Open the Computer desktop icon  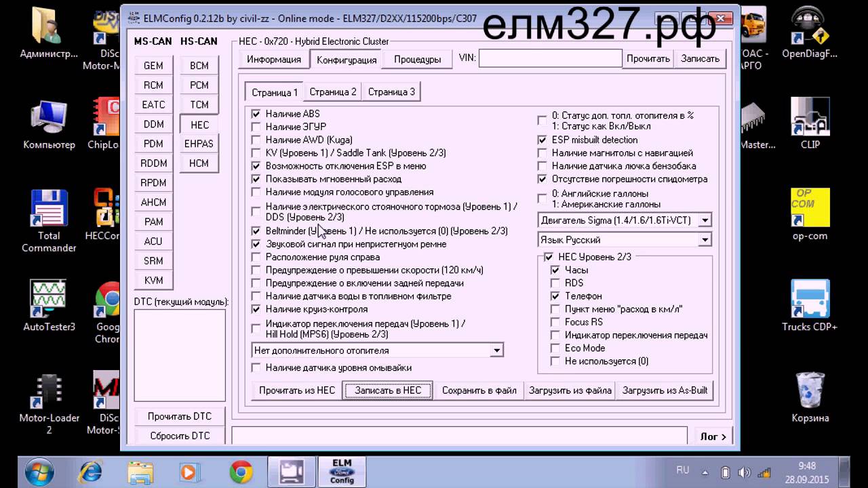[49, 125]
